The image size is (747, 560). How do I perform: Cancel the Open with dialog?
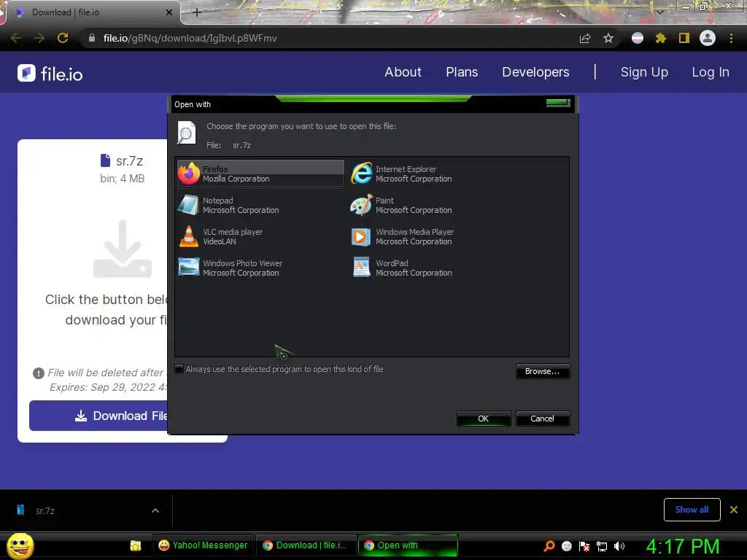pyautogui.click(x=542, y=419)
